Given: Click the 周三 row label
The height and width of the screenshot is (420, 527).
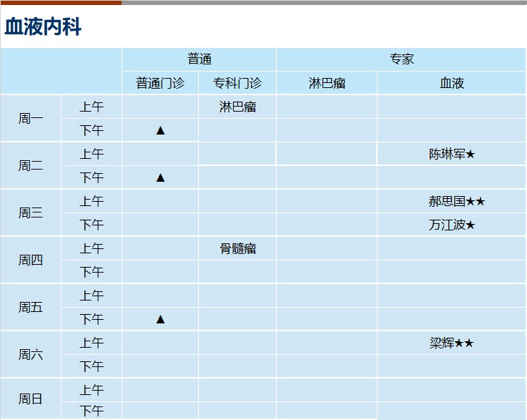Looking at the screenshot, I should tap(31, 213).
